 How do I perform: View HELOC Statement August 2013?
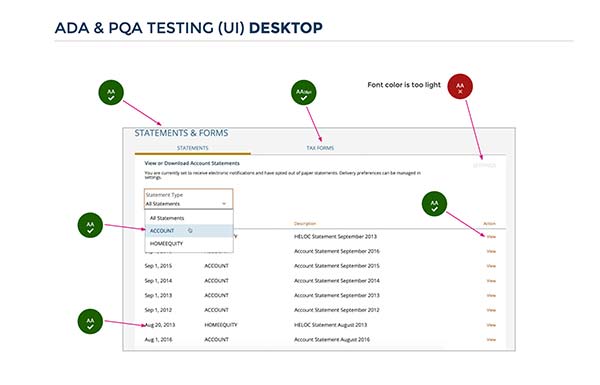tap(491, 325)
